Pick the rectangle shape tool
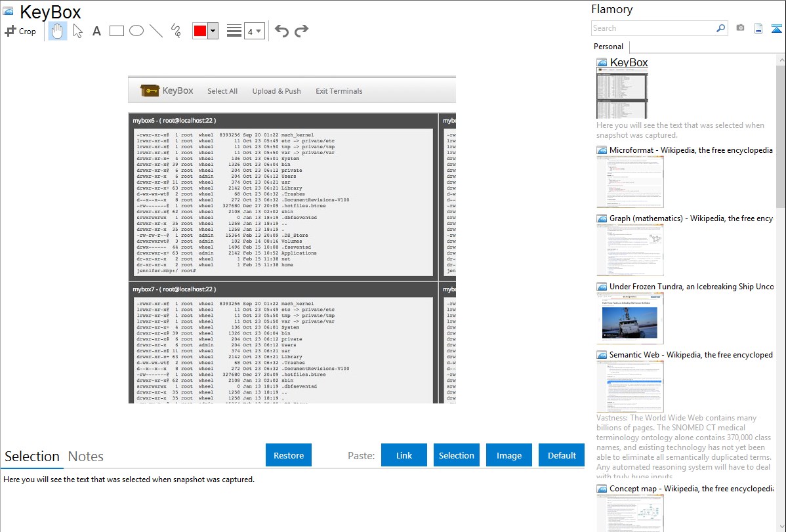The image size is (786, 532). [x=116, y=31]
